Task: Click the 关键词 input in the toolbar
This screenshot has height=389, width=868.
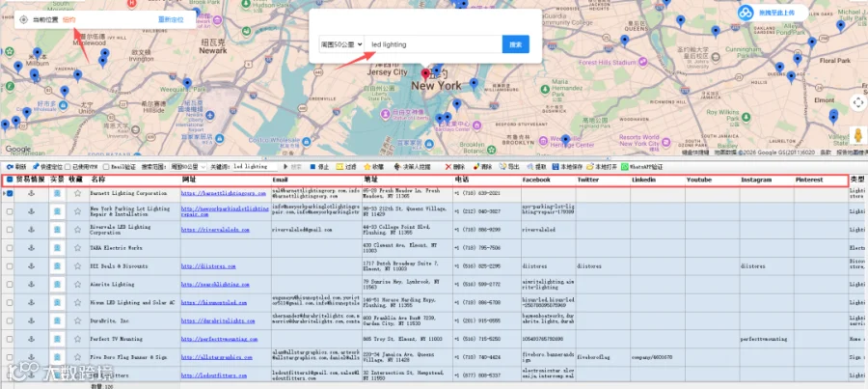Action: tap(254, 166)
